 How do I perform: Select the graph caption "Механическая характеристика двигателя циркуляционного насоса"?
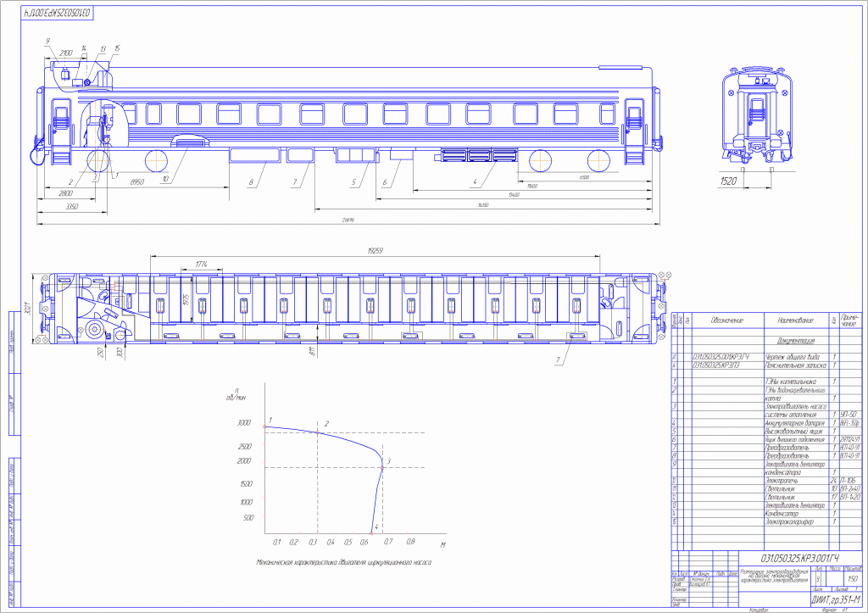(x=344, y=562)
